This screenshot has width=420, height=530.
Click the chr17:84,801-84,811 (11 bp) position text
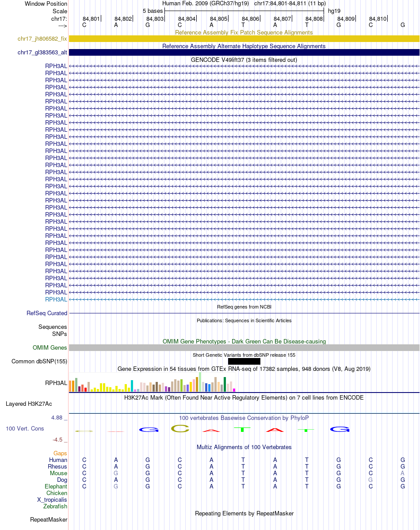click(290, 4)
